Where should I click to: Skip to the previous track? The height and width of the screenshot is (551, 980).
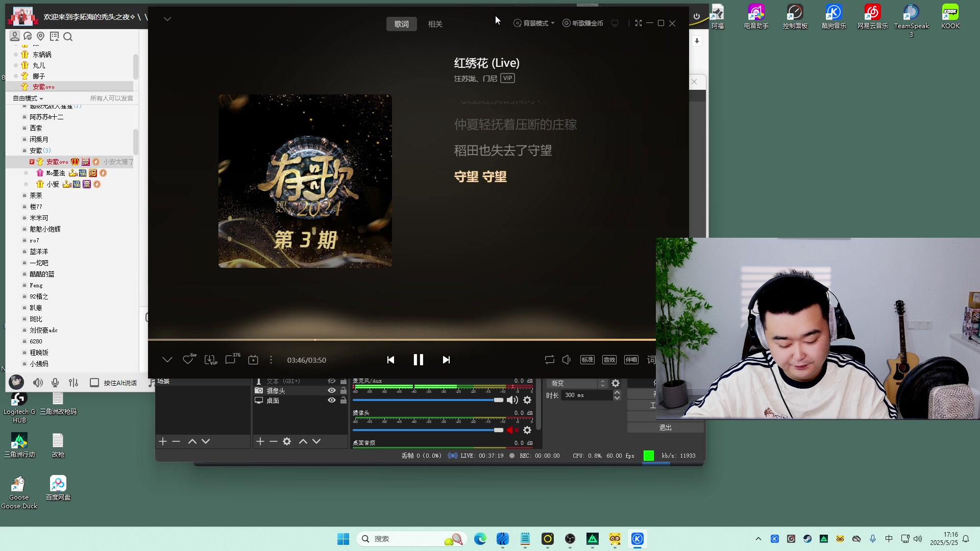[x=390, y=360]
